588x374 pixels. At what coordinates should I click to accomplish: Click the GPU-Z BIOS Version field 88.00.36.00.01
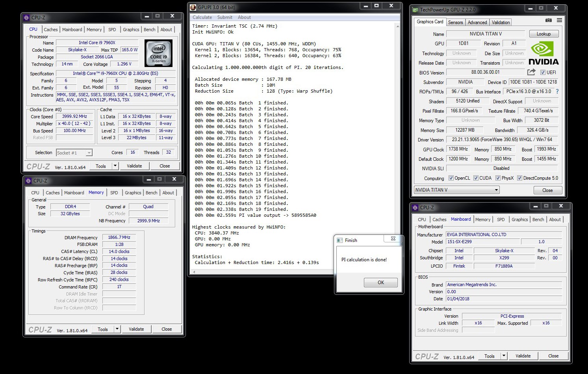click(485, 72)
